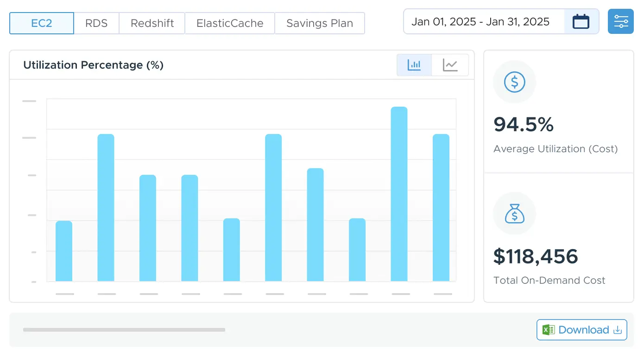Screen dimensions: 644x359
Task: Open the calendar date picker
Action: pyautogui.click(x=581, y=21)
